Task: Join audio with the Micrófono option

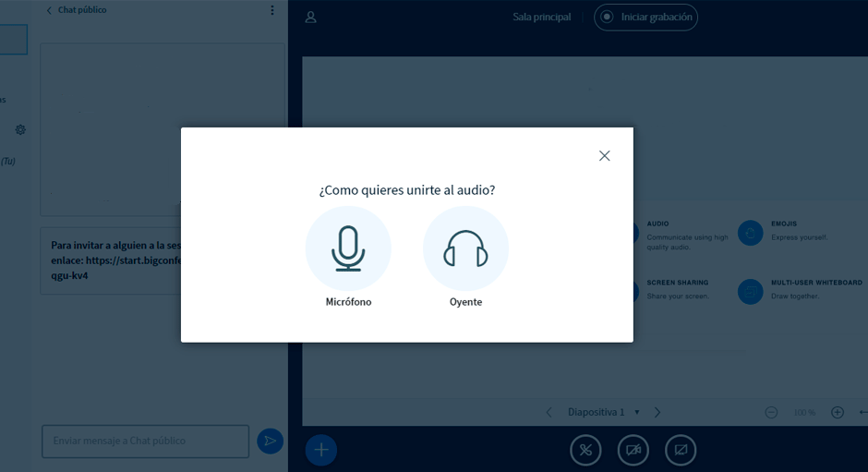Action: [x=348, y=249]
